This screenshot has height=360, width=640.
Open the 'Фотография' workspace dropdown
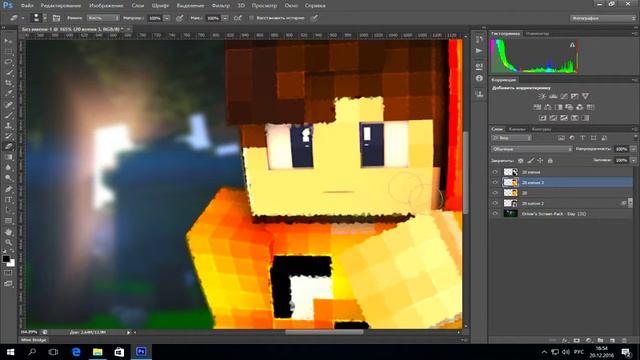[603, 18]
